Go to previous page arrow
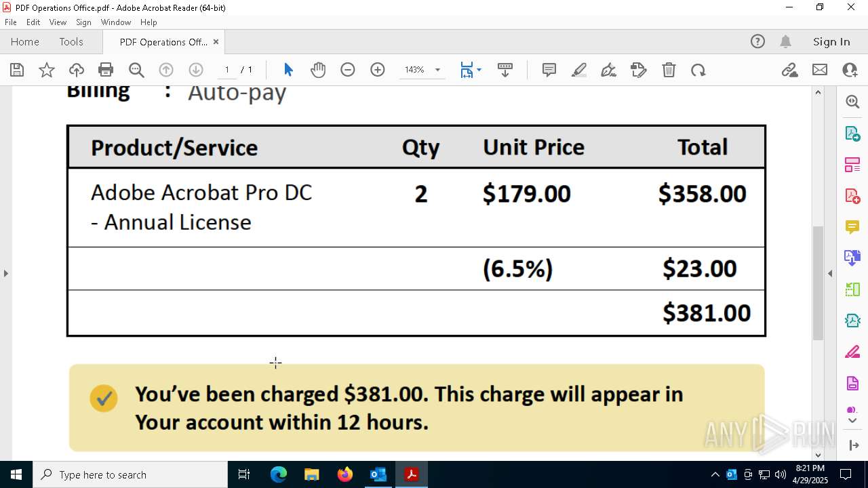The height and width of the screenshot is (488, 868). click(166, 70)
